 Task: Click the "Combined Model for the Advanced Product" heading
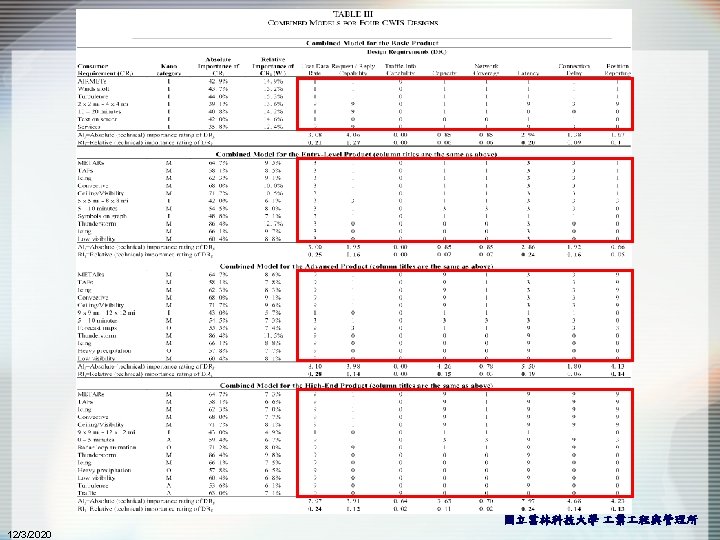pyautogui.click(x=356, y=266)
